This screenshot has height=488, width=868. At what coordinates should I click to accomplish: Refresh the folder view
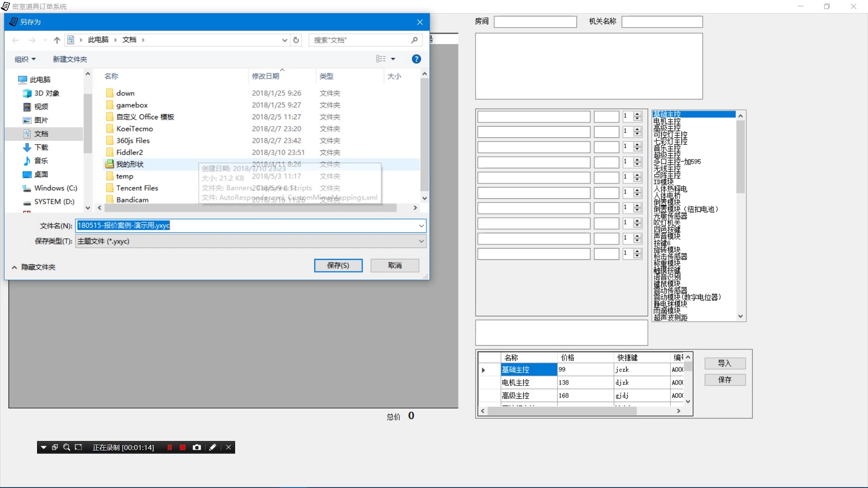[296, 40]
